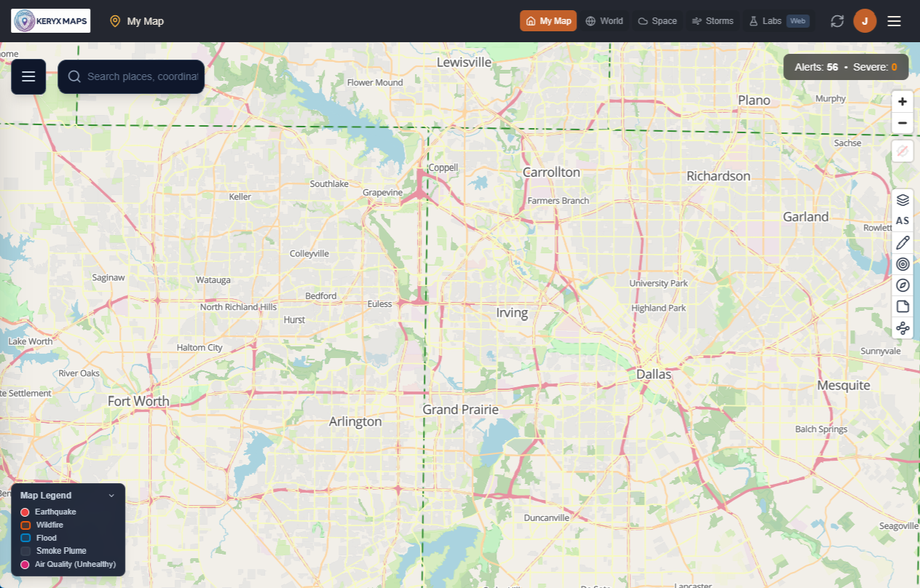Click the Richardson city label

click(718, 176)
